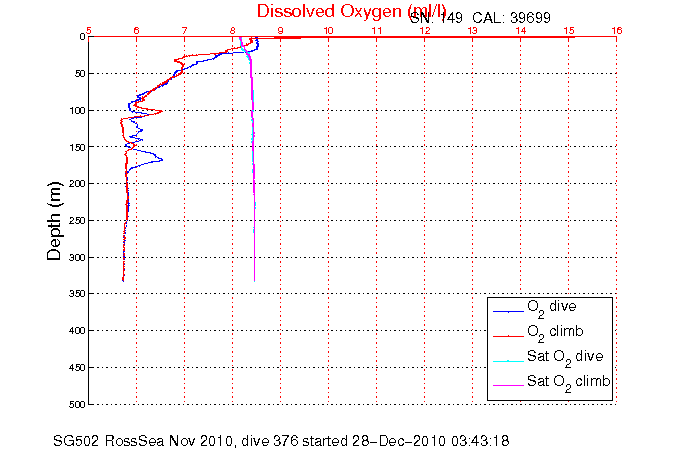Click x-axis tick label 5
The image size is (681, 454).
tap(89, 30)
